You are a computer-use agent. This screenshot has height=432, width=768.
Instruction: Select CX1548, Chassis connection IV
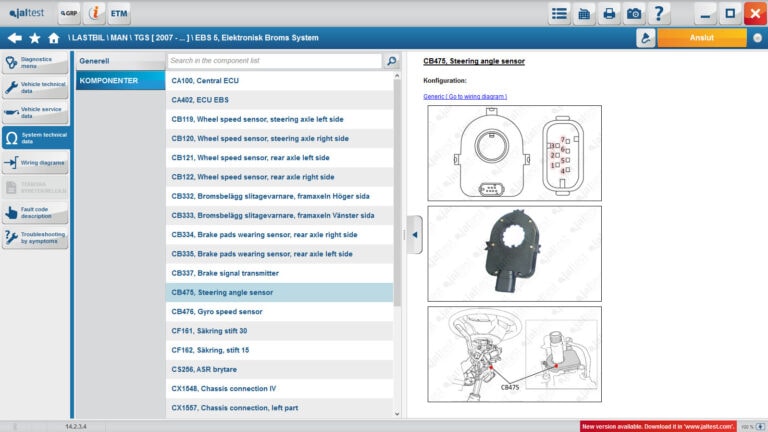coord(279,388)
